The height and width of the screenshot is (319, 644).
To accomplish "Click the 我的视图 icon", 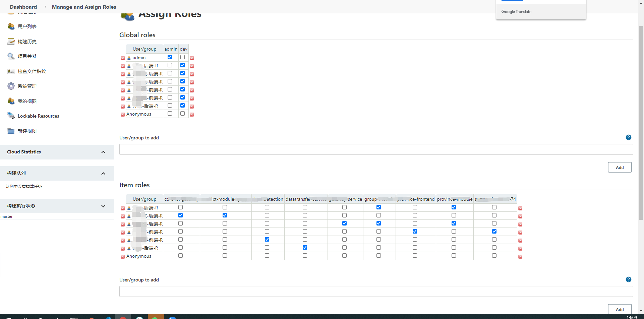I will (x=11, y=101).
